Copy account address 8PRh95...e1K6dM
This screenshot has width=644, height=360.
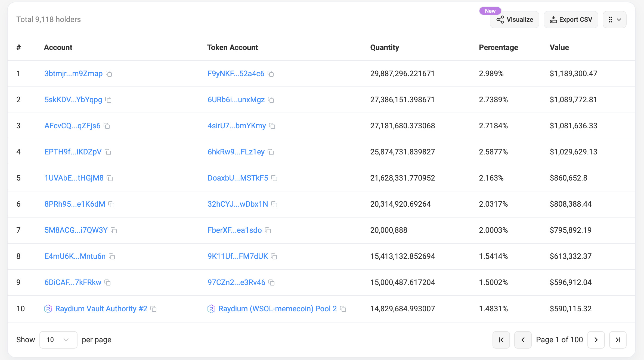[x=111, y=204]
